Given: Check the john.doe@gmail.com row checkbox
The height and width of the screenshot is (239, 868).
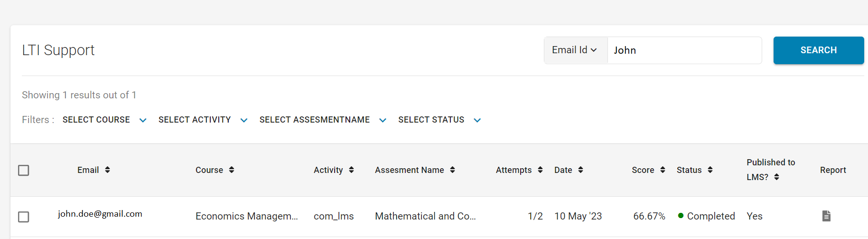Looking at the screenshot, I should click(x=23, y=217).
